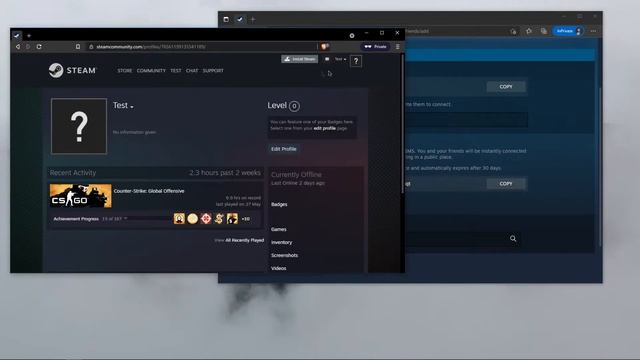Click the first achievement icon
This screenshot has width=640, height=360.
(x=179, y=219)
